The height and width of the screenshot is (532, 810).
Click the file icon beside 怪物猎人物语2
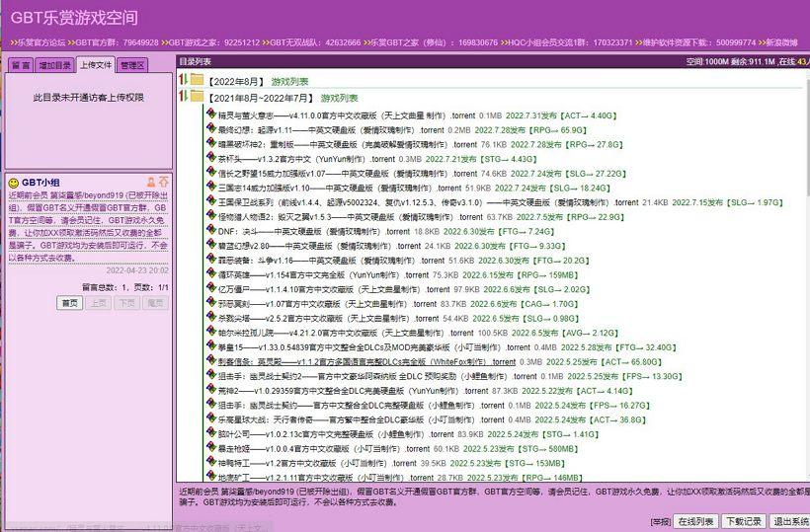pos(210,214)
